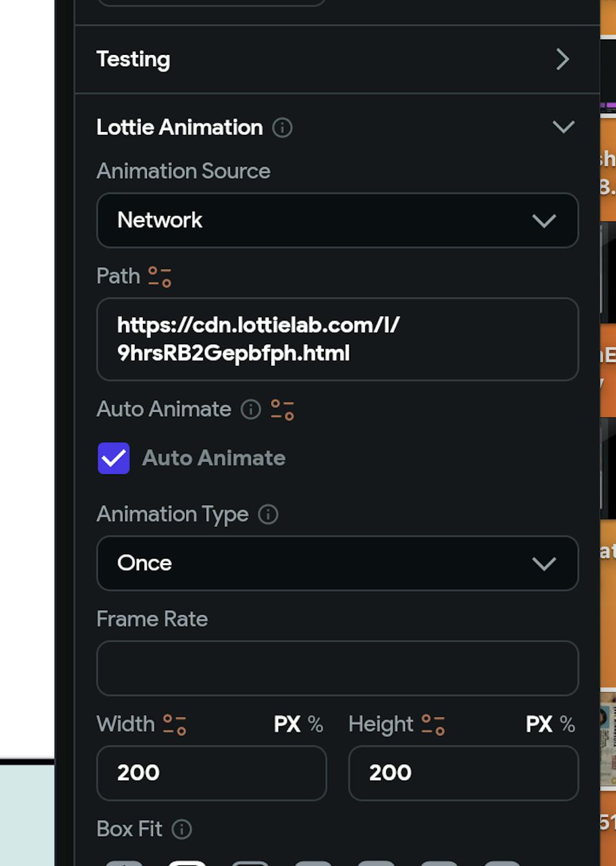The height and width of the screenshot is (866, 616).
Task: Click the Height value field
Action: [x=463, y=773]
